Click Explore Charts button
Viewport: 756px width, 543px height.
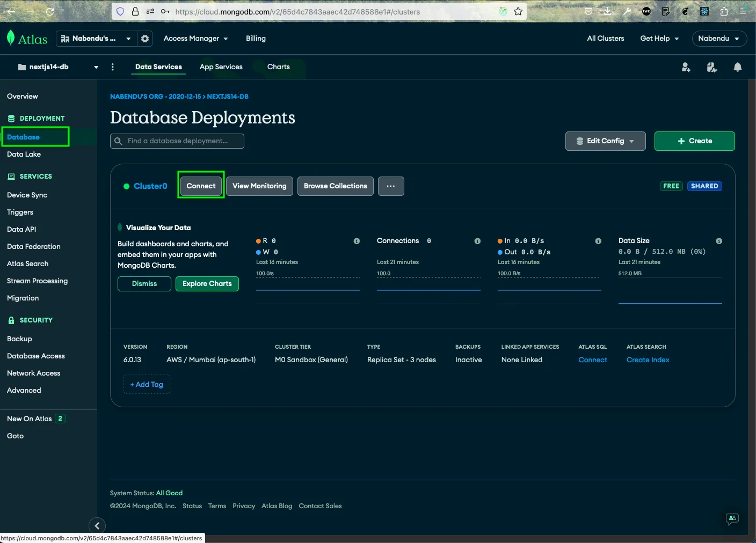[207, 284]
